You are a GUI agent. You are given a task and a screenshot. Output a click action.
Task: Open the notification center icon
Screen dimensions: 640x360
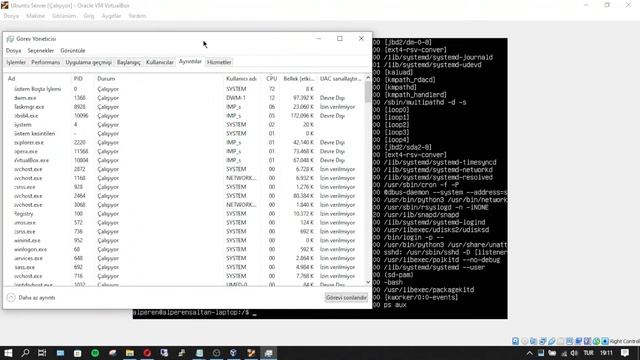(x=625, y=353)
